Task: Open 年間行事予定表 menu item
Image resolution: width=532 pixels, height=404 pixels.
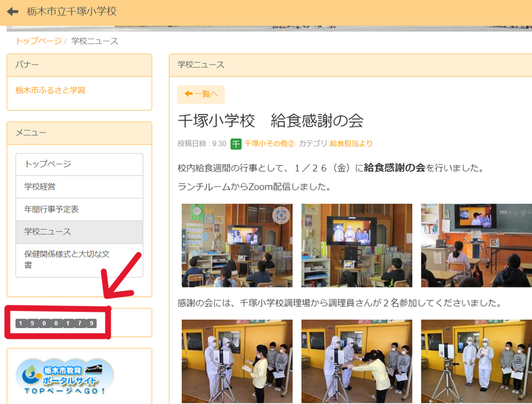Action: 79,209
